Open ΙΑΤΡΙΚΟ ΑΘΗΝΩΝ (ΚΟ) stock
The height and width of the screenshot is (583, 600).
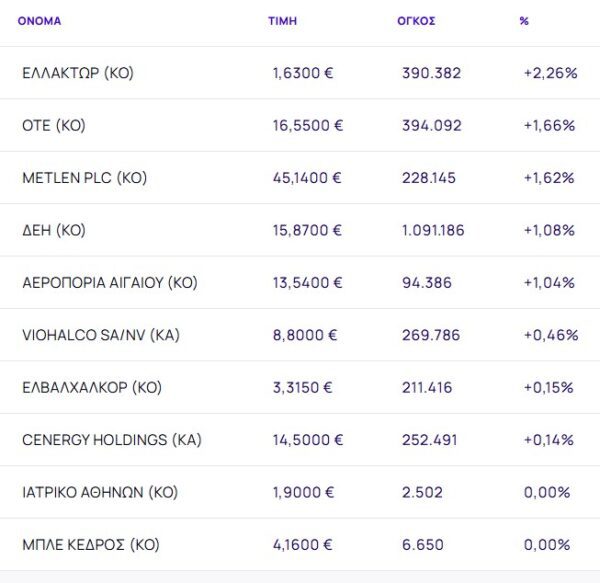tap(100, 492)
